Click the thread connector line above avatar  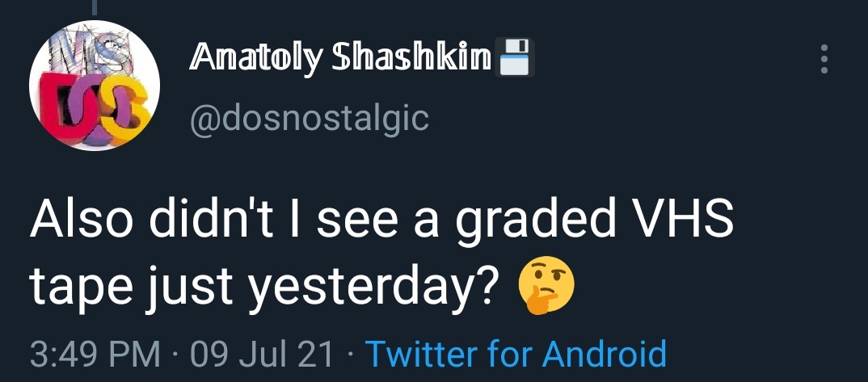click(95, 7)
